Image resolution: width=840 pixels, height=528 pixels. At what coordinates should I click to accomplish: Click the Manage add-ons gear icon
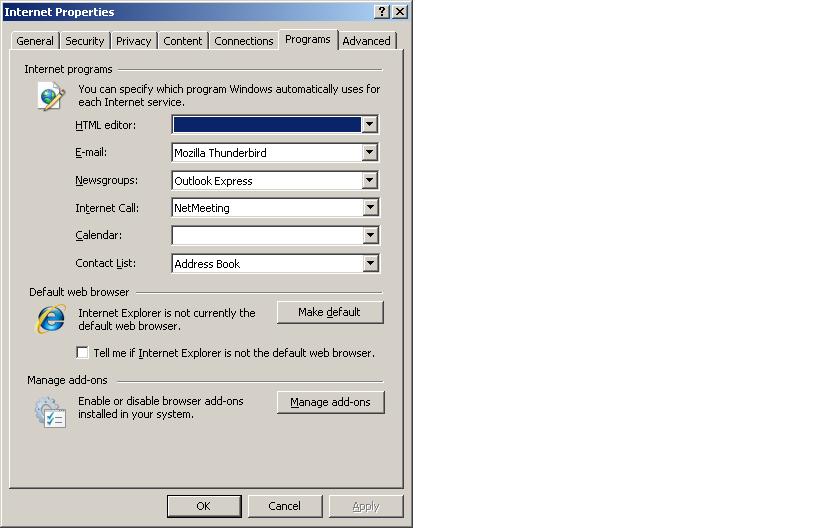[50, 412]
